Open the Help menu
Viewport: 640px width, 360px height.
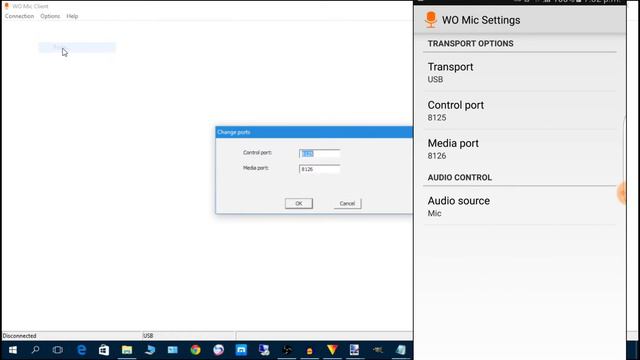72,16
